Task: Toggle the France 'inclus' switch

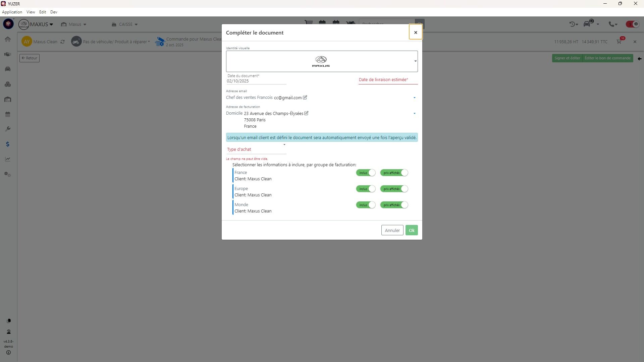Action: click(x=366, y=173)
